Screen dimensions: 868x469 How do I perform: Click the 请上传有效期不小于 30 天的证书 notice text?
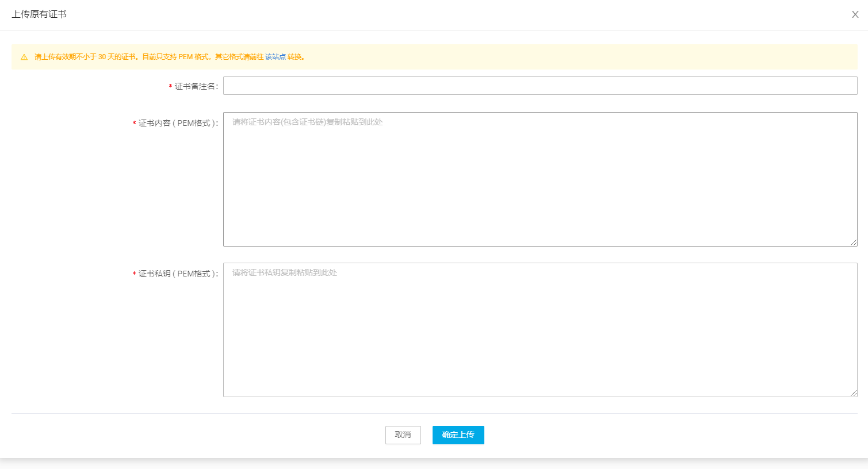pos(85,57)
